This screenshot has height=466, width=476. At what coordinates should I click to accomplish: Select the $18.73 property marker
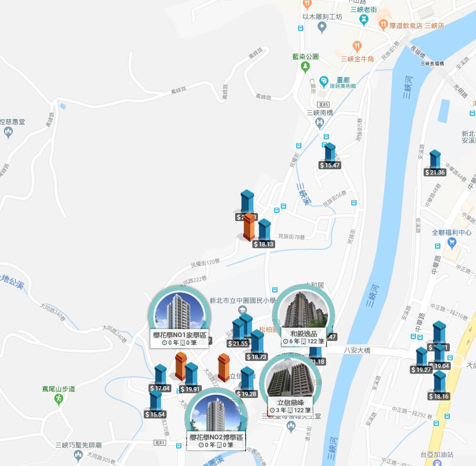click(x=257, y=346)
